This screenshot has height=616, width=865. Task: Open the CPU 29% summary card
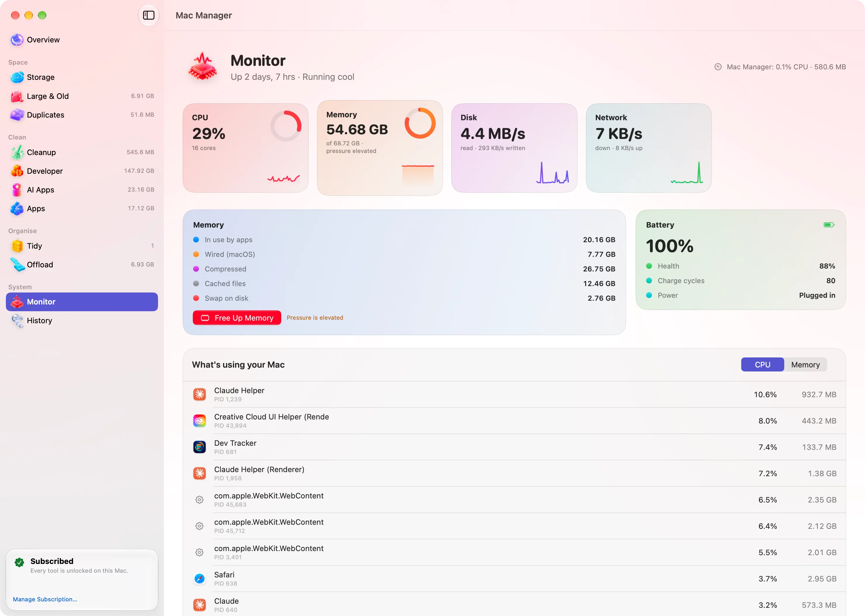coord(246,148)
